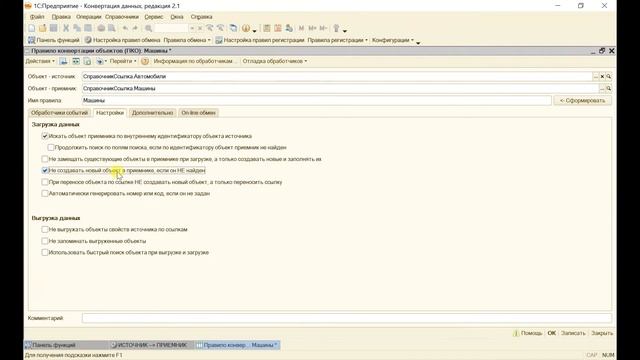Click the Find magnifier icon in main toolbar
The width and height of the screenshot is (640, 360).
(x=149, y=28)
